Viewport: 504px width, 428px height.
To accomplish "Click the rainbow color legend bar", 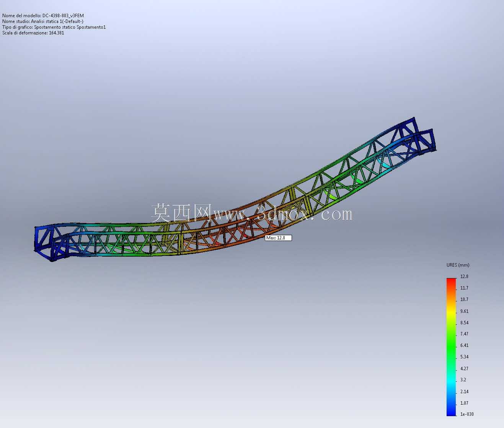I will 451,347.
